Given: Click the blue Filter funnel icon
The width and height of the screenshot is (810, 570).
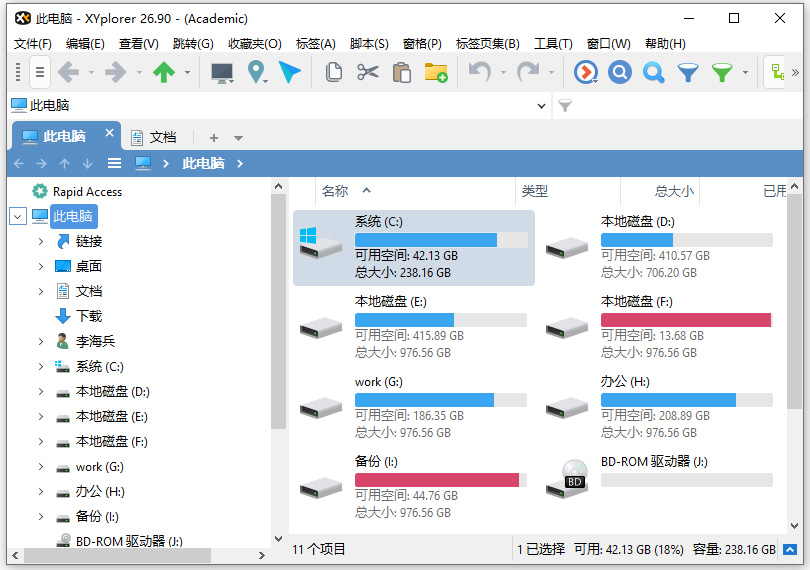Looking at the screenshot, I should point(688,72).
